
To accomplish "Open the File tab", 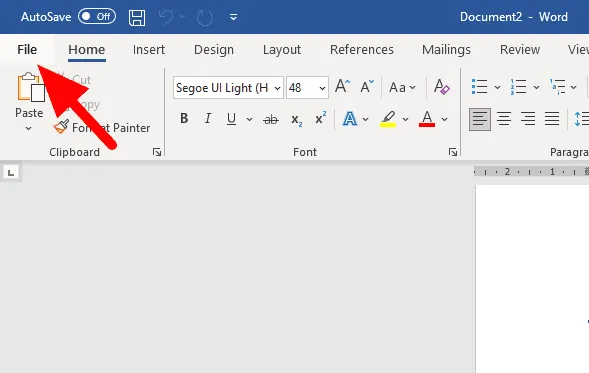I will pos(27,50).
